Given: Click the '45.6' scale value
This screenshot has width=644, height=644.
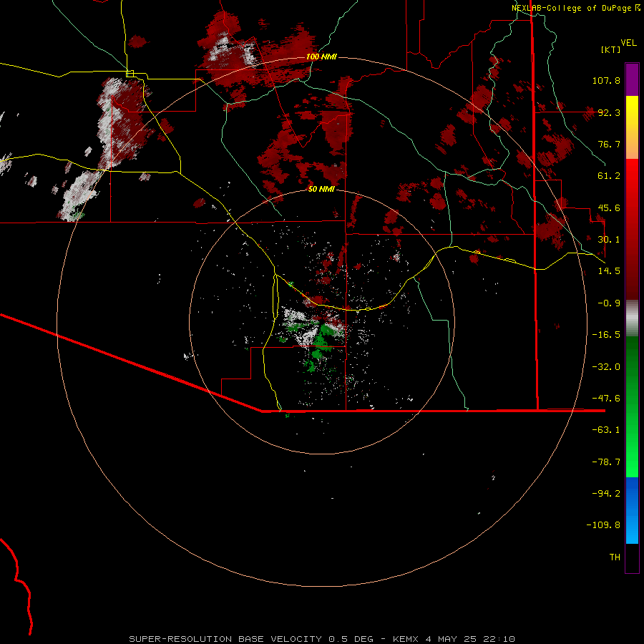Looking at the screenshot, I should (609, 208).
